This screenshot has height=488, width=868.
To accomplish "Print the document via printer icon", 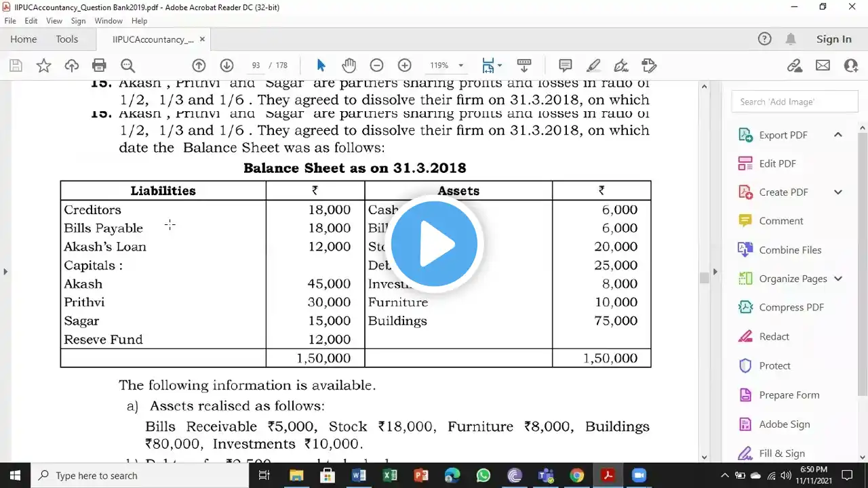I will 100,66.
